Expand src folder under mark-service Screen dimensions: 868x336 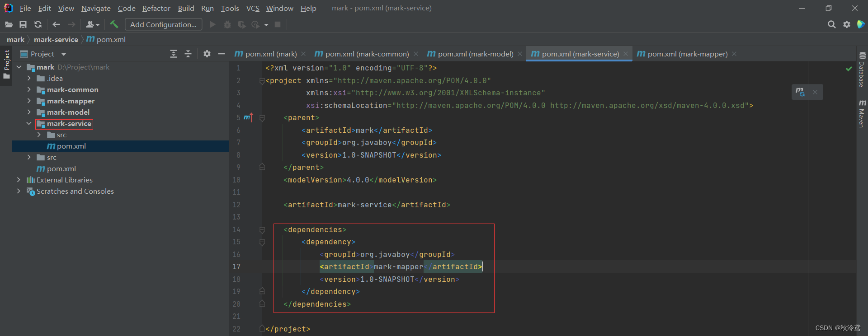39,135
